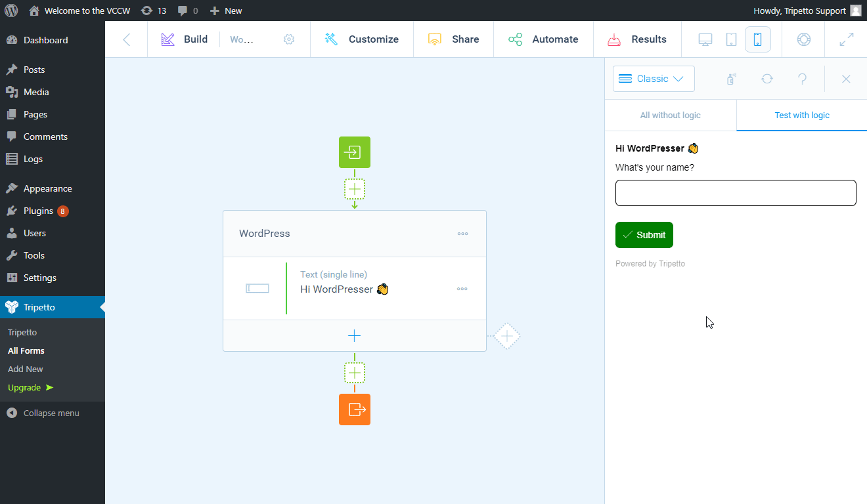Switch preview to mobile phone view
867x504 pixels.
[758, 39]
